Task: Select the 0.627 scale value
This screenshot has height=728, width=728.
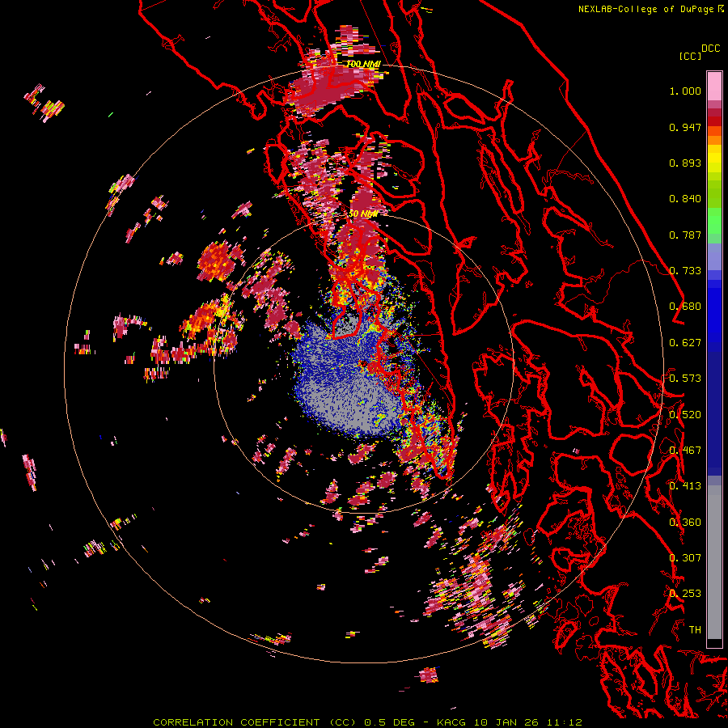Action: 685,343
